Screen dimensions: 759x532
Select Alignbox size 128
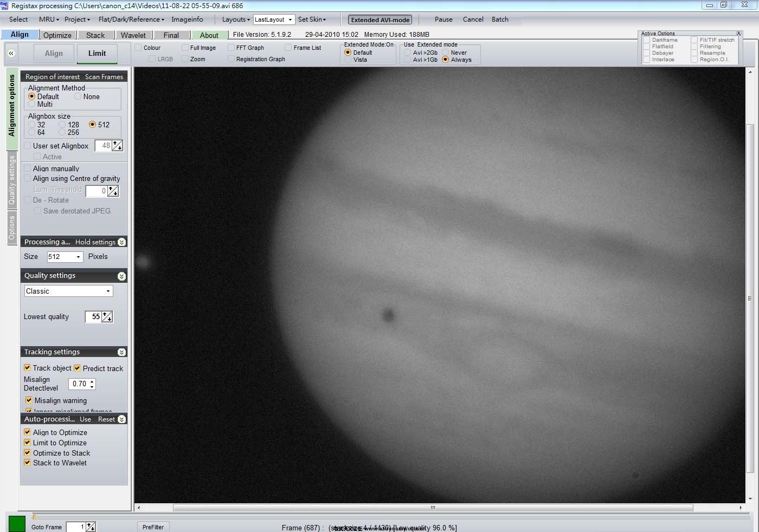tap(62, 125)
